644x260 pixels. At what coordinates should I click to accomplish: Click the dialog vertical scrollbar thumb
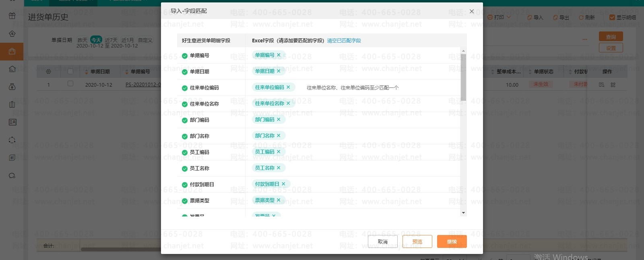click(x=463, y=77)
